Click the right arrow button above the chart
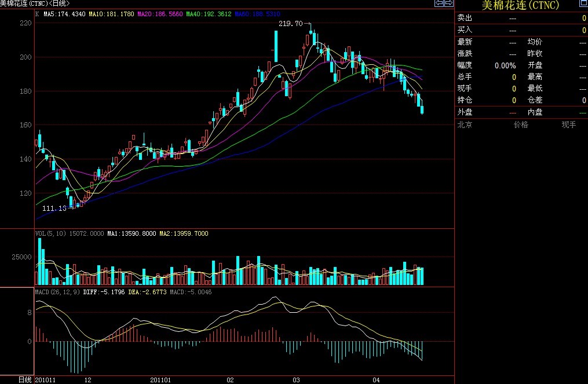Screen dimensions: 588x384 [x=448, y=3]
